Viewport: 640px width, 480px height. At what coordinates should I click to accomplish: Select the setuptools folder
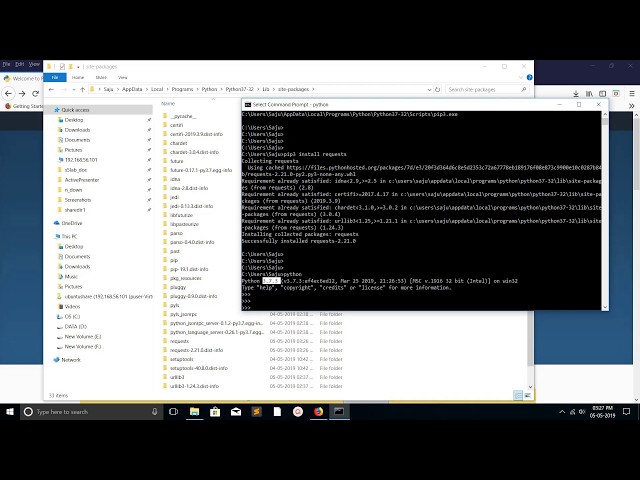point(182,359)
